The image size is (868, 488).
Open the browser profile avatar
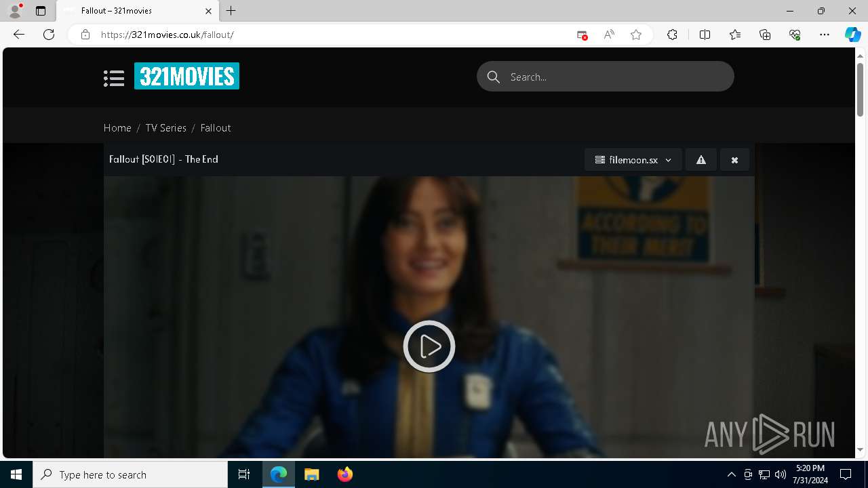pos(15,11)
